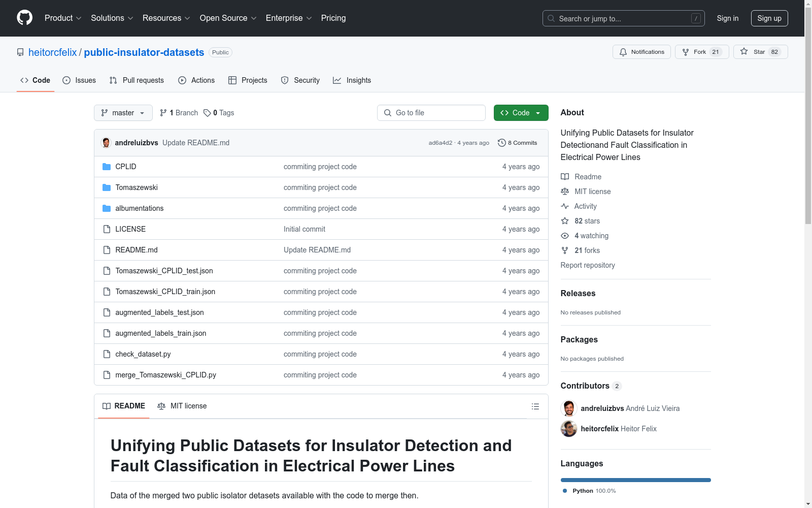
Task: Click the Sign in link
Action: [x=728, y=18]
